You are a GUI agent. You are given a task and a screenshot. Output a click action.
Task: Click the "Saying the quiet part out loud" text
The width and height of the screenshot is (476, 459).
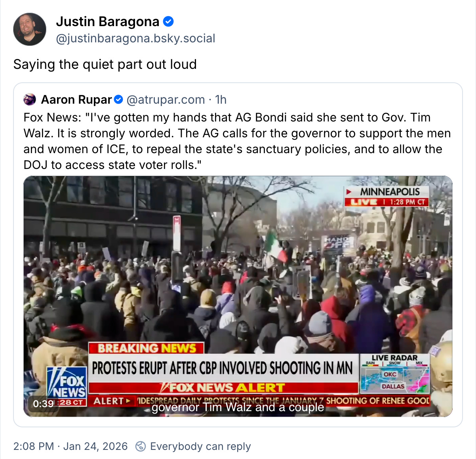click(105, 64)
